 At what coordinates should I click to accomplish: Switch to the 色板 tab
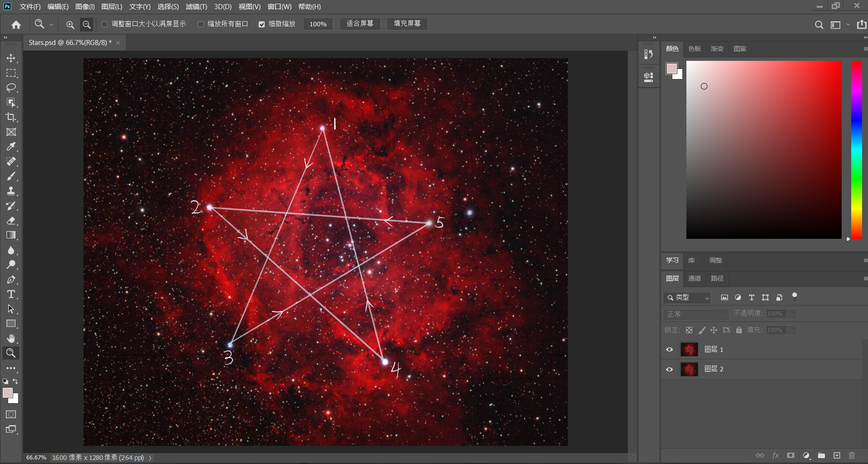click(695, 49)
